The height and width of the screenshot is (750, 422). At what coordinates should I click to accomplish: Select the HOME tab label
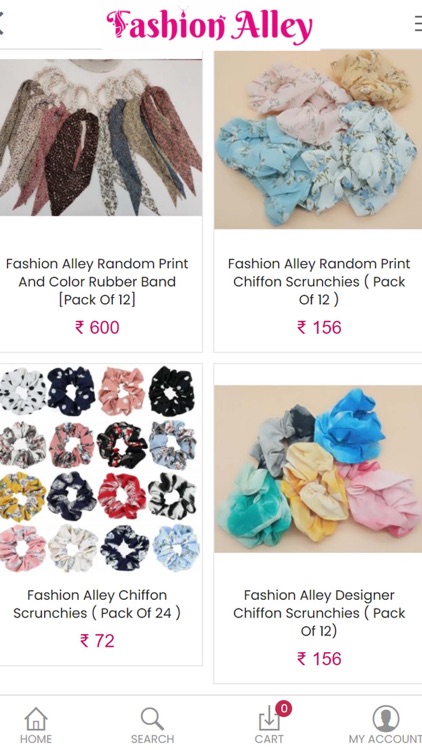[36, 739]
